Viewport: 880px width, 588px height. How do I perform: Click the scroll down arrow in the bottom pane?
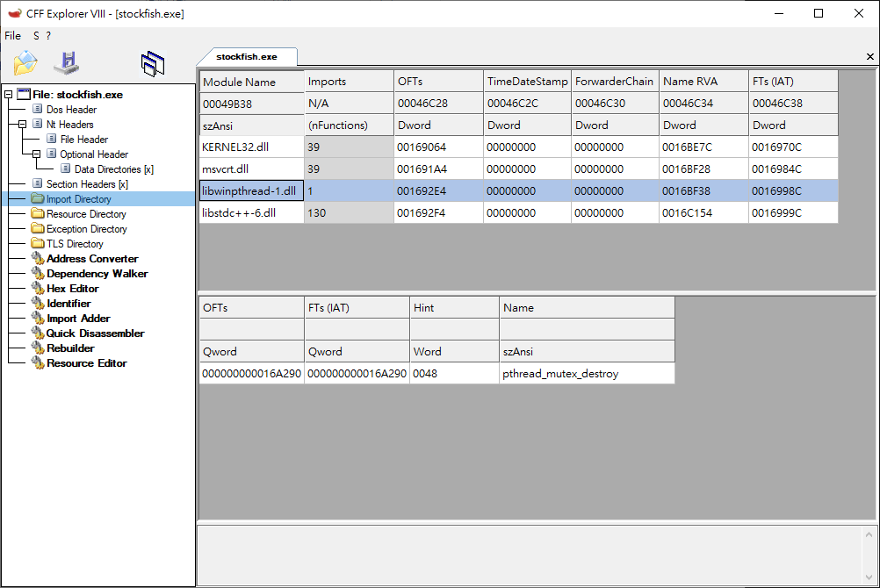coord(869,577)
